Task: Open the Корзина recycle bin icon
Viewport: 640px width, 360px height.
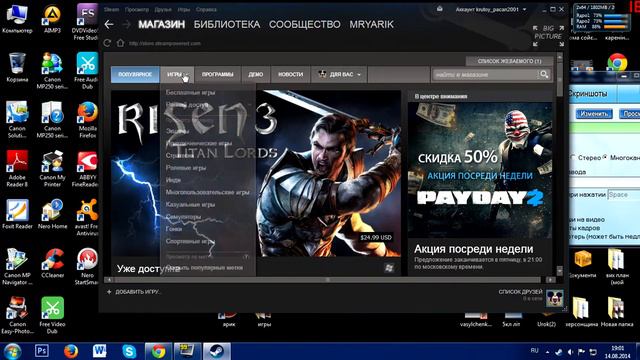Action: pos(17,67)
